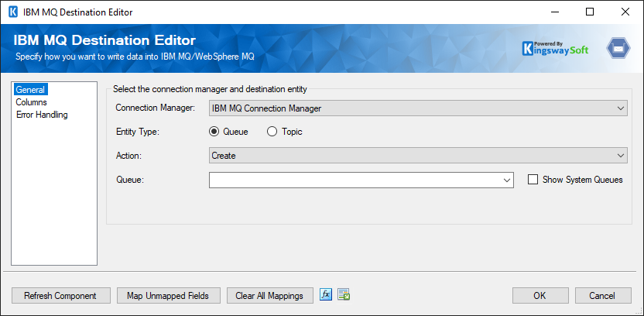
Task: Maximize the editor window
Action: [590, 12]
